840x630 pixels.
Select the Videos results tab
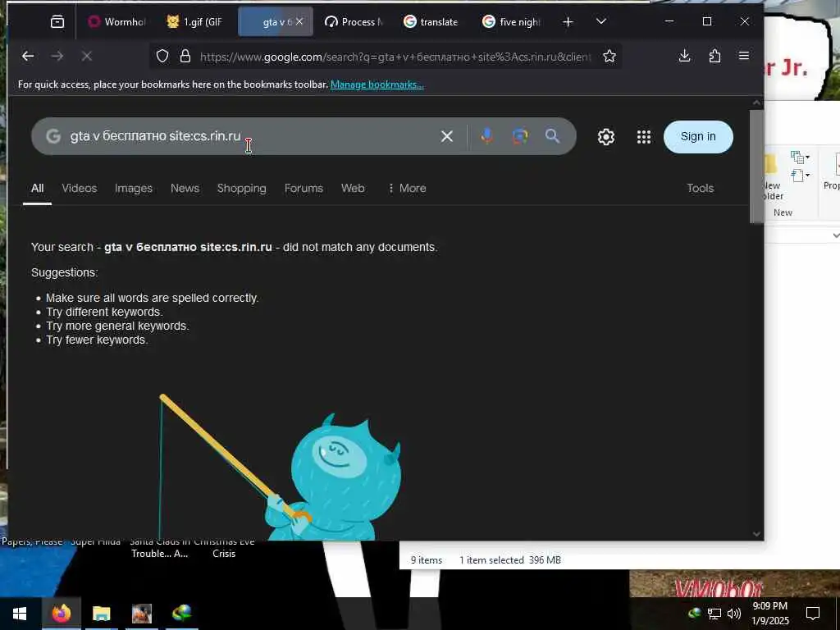(x=80, y=188)
